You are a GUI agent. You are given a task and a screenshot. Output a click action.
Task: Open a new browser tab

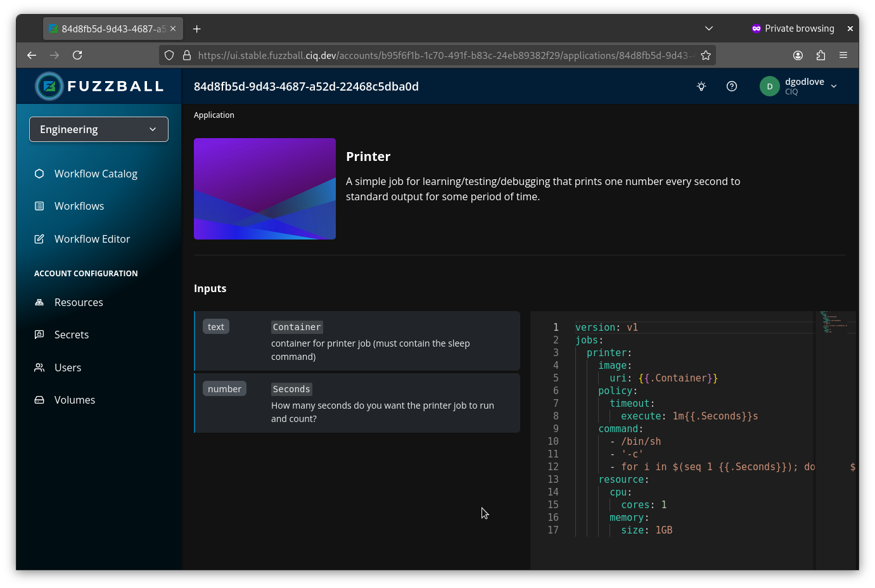(x=197, y=29)
